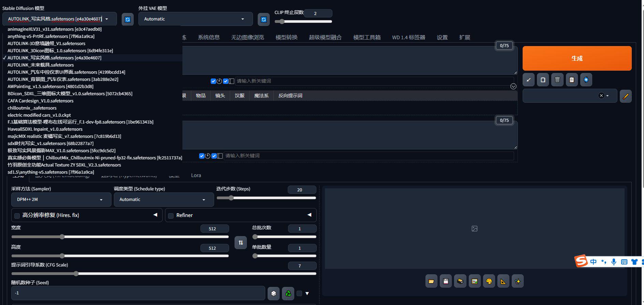
Task: Switch to the 超级模型融合 tab
Action: 325,37
